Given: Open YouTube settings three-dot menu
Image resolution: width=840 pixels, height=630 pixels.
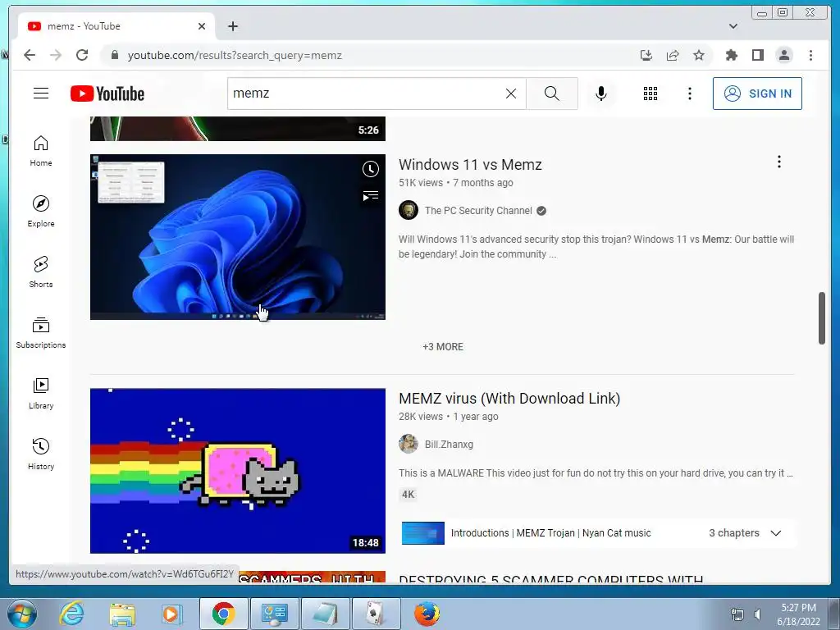Looking at the screenshot, I should click(x=689, y=94).
